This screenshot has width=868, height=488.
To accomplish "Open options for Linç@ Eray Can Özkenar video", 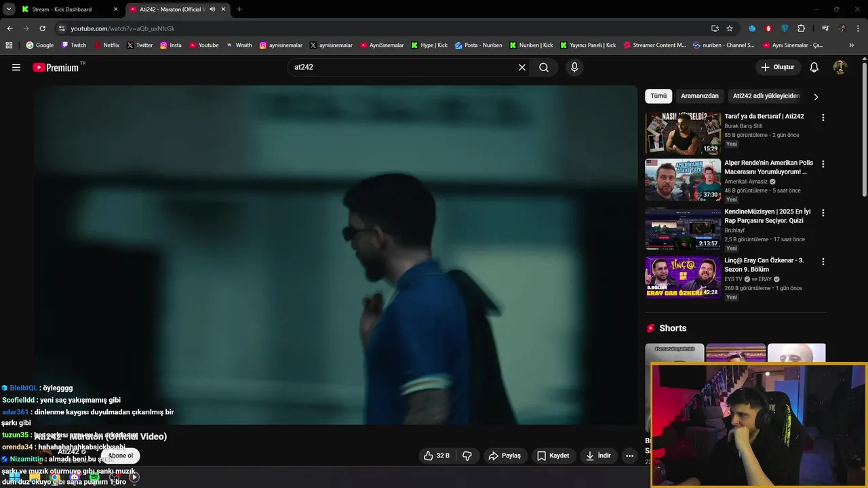I will 823,262.
